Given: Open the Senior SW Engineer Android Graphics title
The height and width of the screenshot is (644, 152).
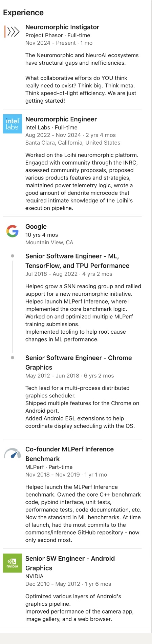Looking at the screenshot, I should point(70,563).
